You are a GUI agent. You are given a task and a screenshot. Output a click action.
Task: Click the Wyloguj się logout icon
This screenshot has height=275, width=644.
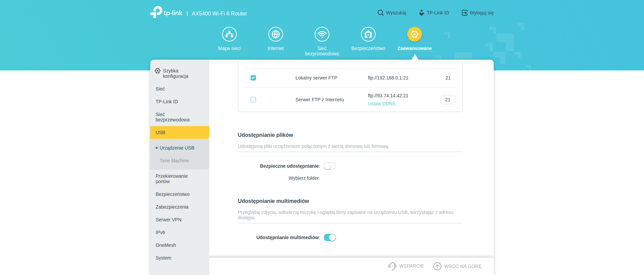pos(465,13)
